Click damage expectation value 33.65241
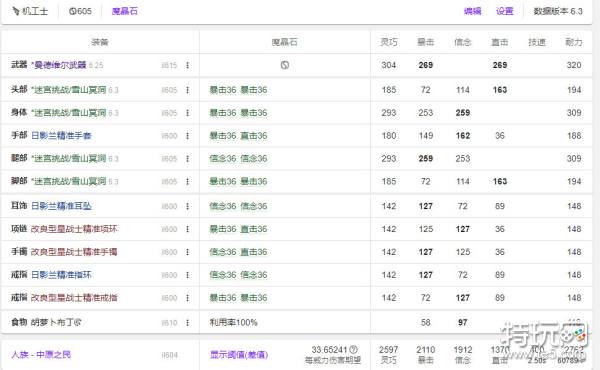 pyautogui.click(x=329, y=350)
